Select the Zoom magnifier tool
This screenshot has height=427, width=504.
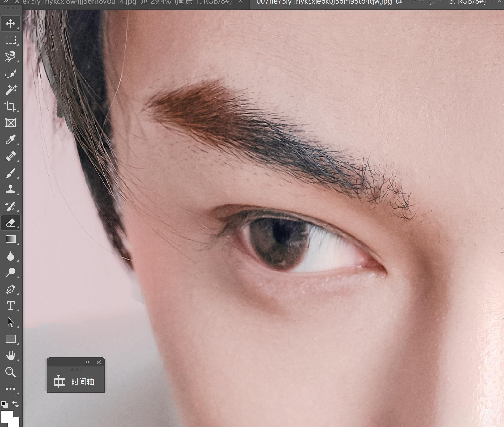(11, 372)
